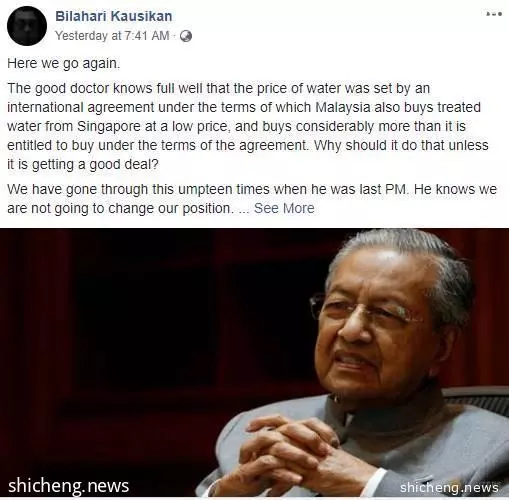The image size is (509, 500).
Task: Click the man's glasses in the photo
Action: tap(362, 310)
